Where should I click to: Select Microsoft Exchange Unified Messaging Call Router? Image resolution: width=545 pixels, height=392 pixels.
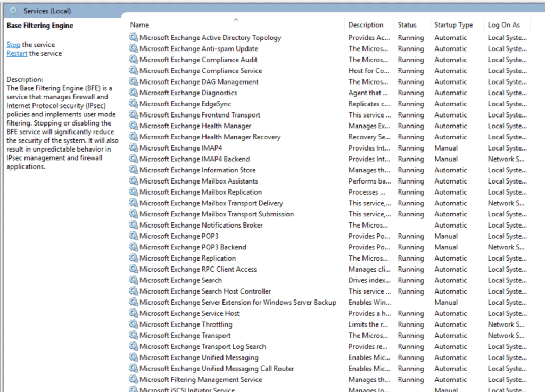[x=216, y=369]
